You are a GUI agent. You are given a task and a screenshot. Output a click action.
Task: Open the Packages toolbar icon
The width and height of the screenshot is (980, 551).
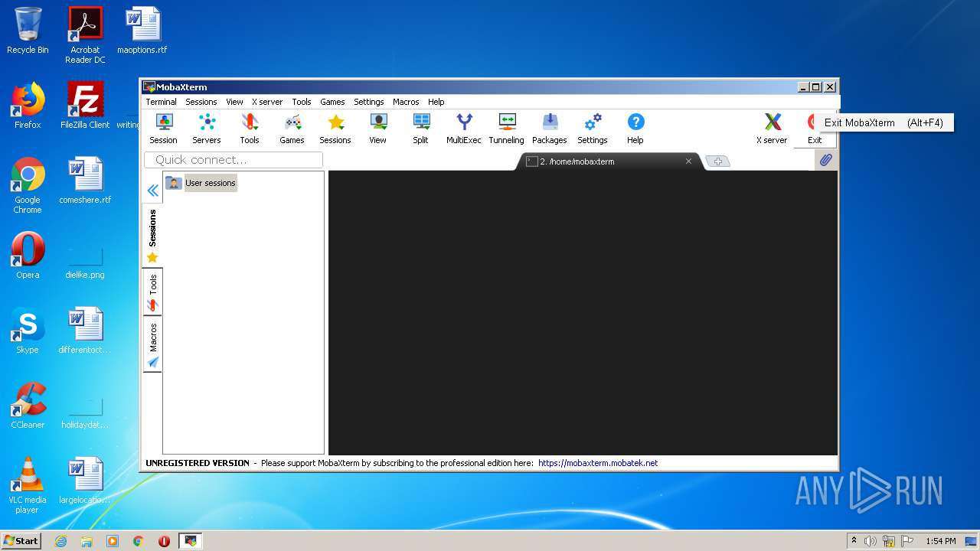point(550,129)
